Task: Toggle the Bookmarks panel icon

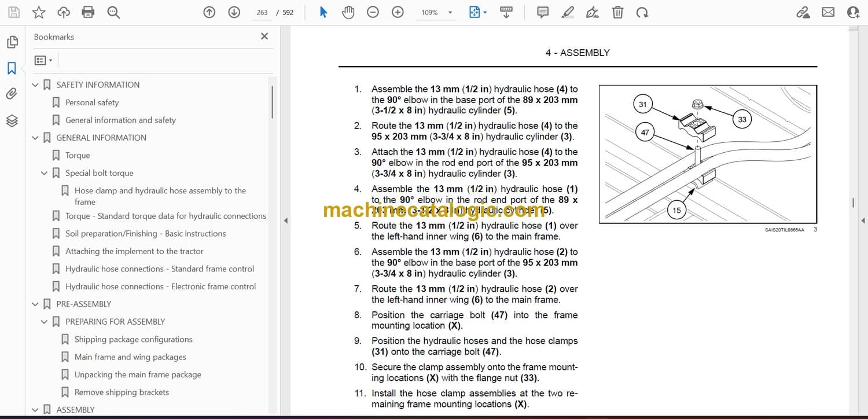Action: [x=12, y=68]
